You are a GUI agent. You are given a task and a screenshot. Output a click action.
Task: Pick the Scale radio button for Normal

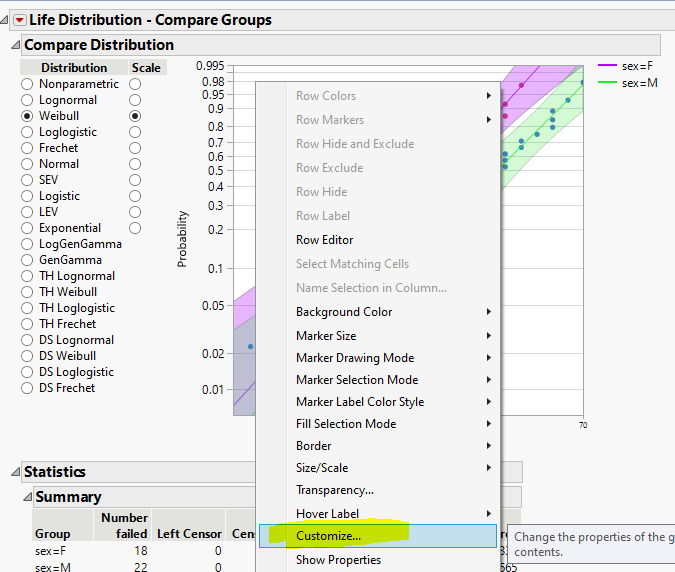coord(135,164)
